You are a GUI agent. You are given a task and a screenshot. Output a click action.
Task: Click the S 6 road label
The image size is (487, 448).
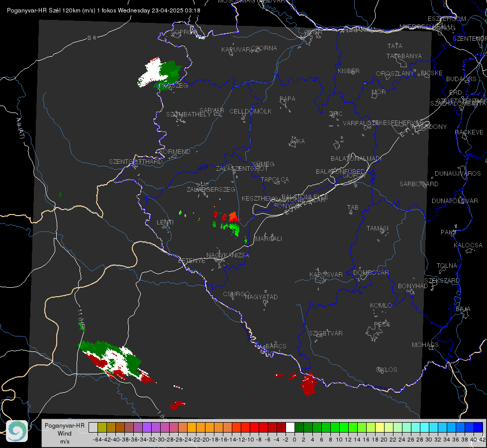pyautogui.click(x=92, y=38)
